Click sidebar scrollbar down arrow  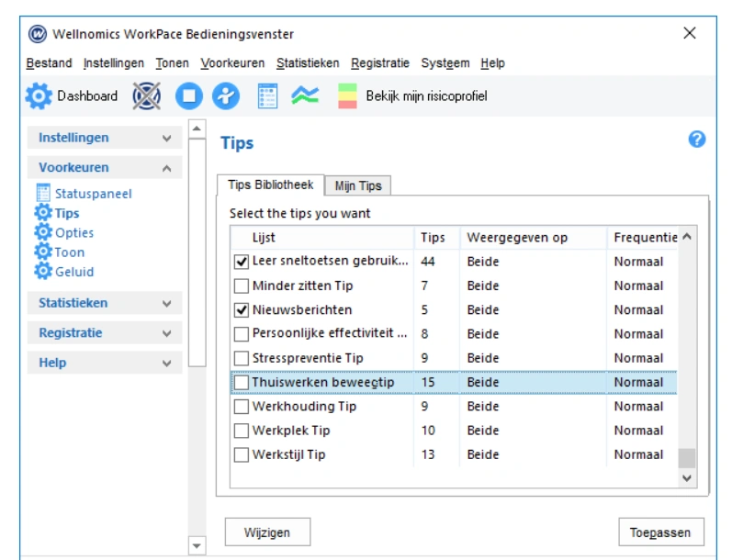pos(197,545)
